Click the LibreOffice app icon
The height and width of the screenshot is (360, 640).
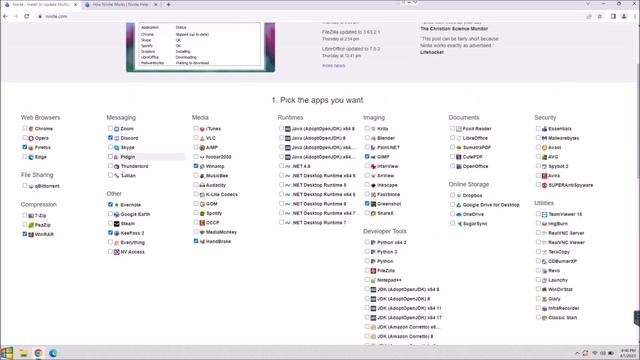459,138
